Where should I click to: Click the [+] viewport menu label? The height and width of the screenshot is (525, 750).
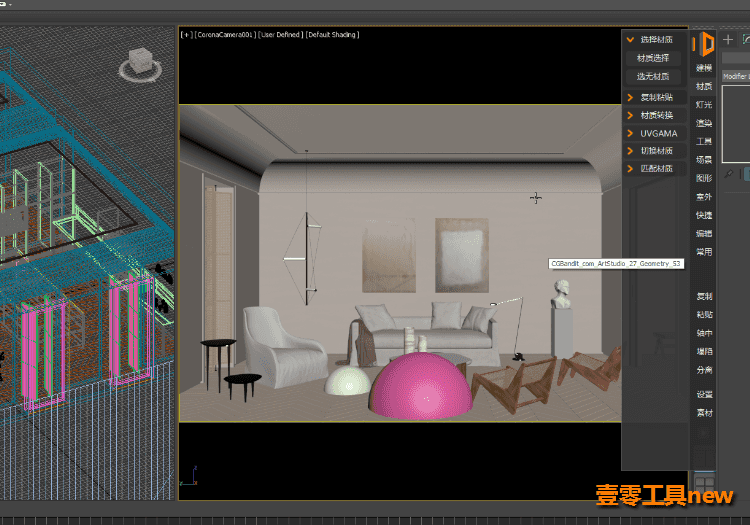coord(187,34)
